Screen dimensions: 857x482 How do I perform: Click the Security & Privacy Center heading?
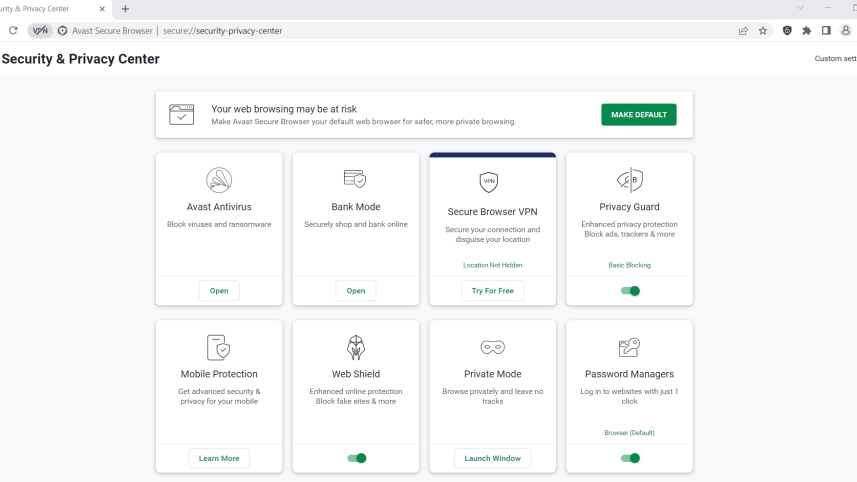[x=80, y=59]
